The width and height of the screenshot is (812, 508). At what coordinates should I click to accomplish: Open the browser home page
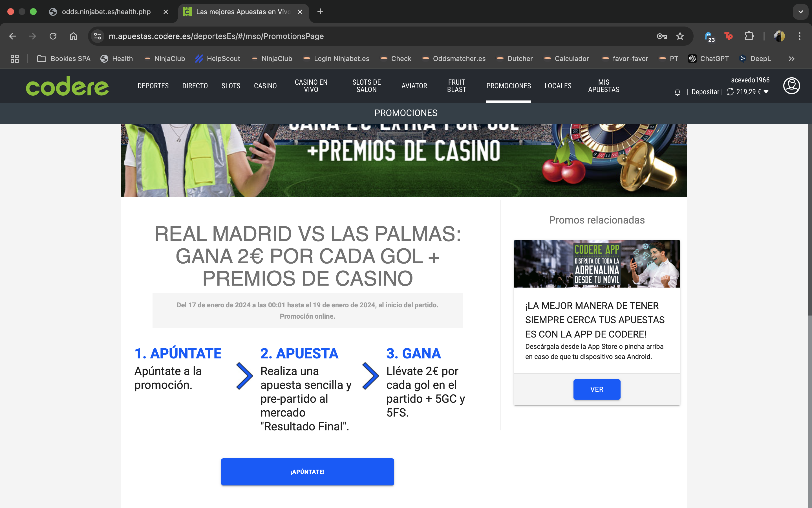tap(73, 36)
